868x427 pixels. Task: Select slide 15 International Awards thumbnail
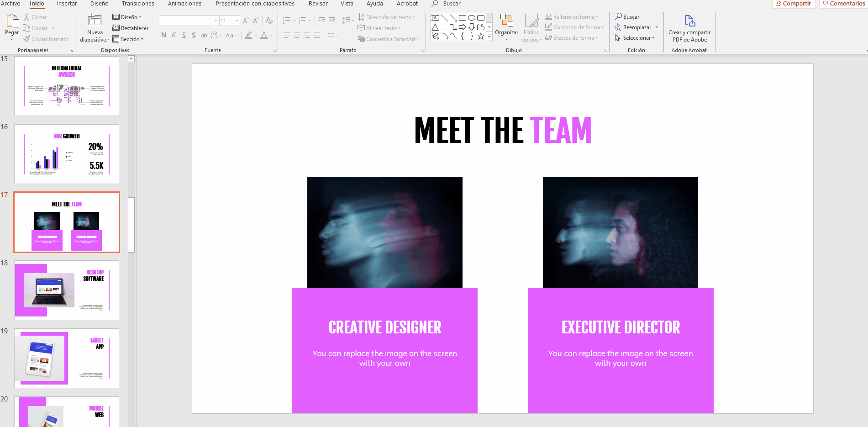click(67, 86)
